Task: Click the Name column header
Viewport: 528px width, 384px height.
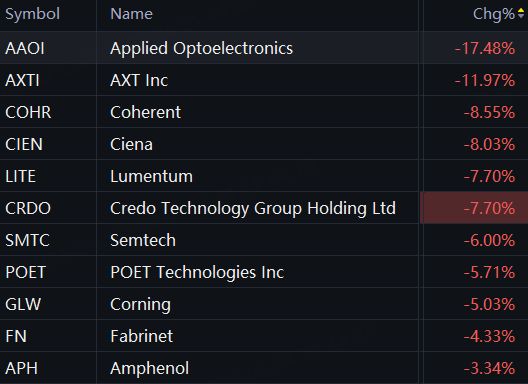Action: (131, 14)
